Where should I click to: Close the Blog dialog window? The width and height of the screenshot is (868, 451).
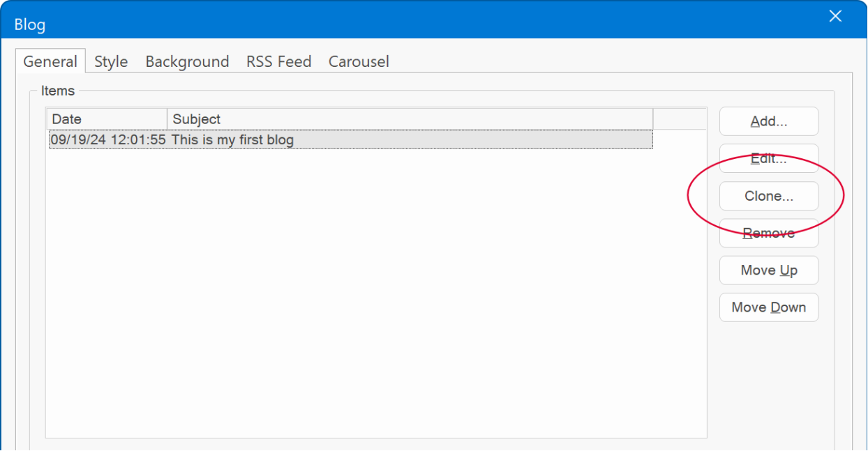[x=835, y=16]
